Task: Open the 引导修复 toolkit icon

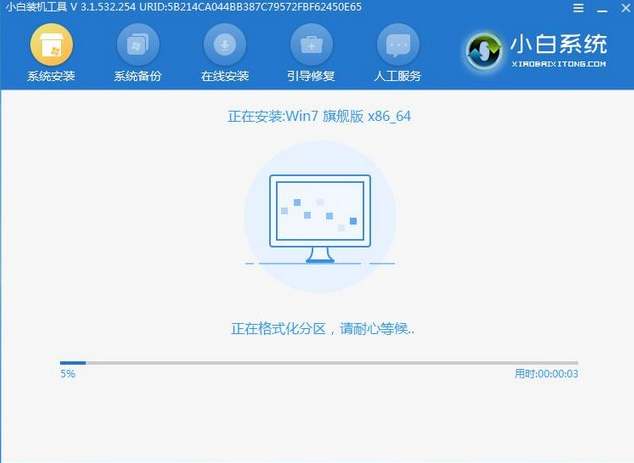Action: click(x=311, y=45)
